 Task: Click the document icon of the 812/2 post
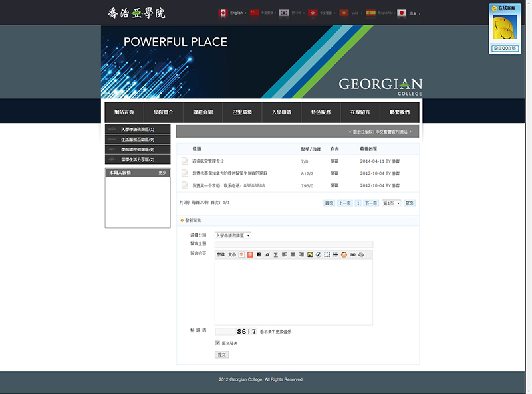185,173
